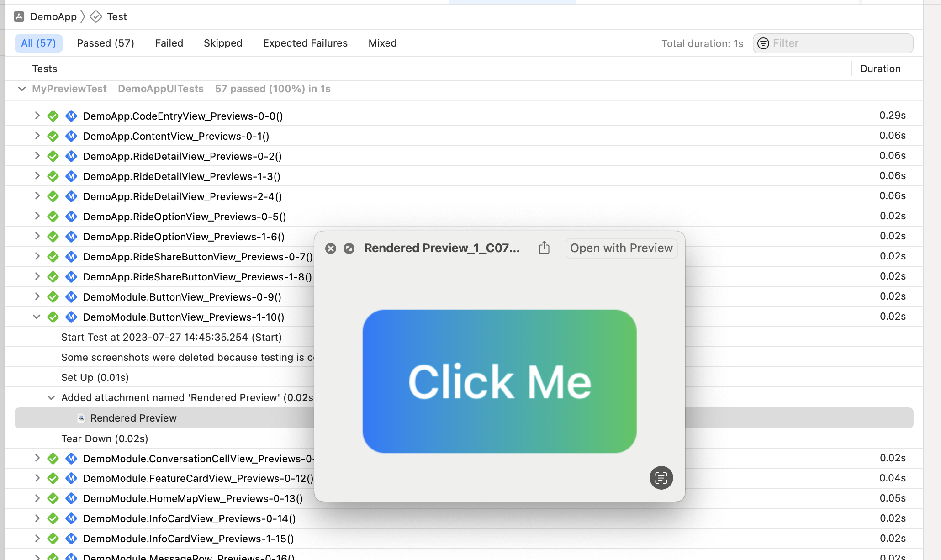Click the share/export icon in preview popup
Viewport: 941px width, 560px height.
tap(544, 248)
